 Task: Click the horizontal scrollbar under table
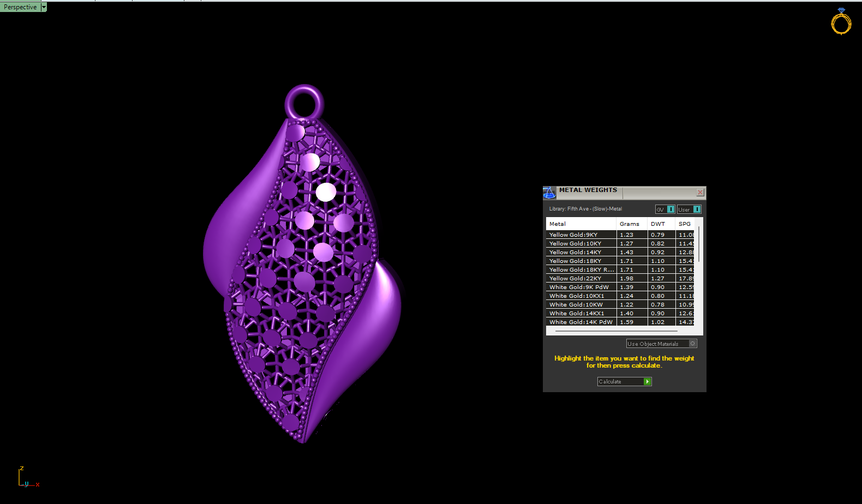pyautogui.click(x=615, y=331)
